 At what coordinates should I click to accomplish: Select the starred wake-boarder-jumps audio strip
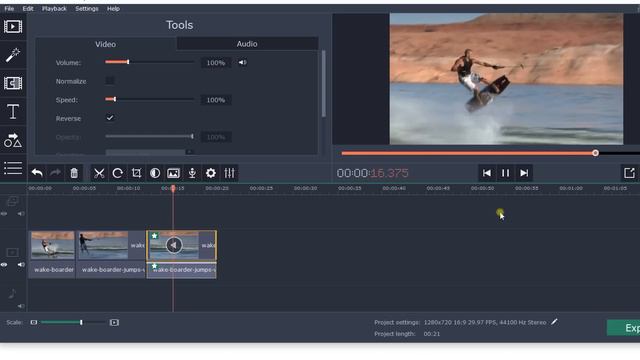182,270
